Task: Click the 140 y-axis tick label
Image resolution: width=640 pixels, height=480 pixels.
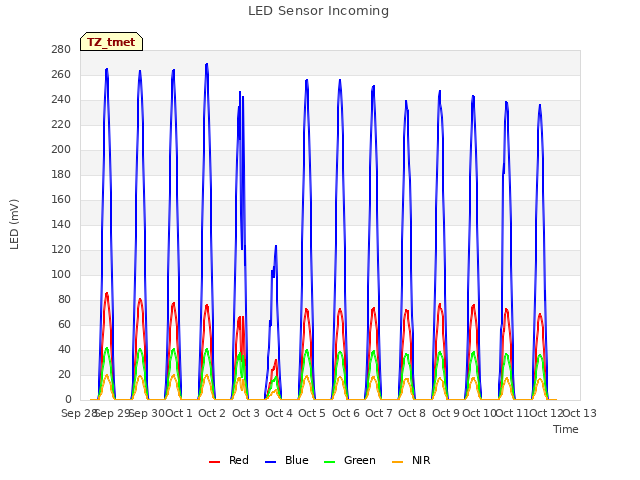Action: (x=61, y=225)
